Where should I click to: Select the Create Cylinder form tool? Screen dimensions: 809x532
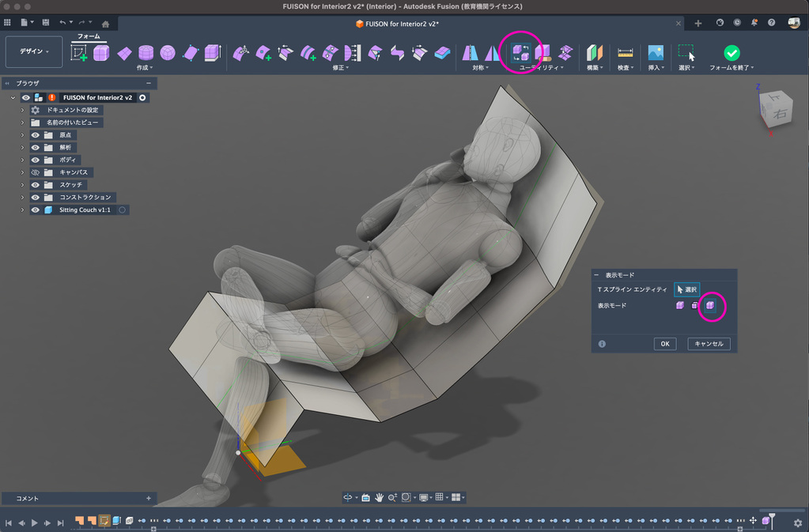146,53
